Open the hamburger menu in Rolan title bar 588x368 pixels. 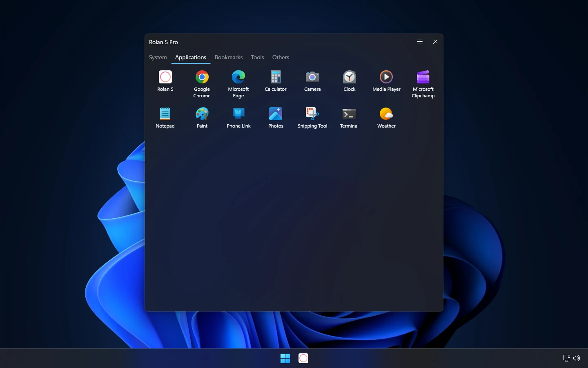tap(420, 42)
